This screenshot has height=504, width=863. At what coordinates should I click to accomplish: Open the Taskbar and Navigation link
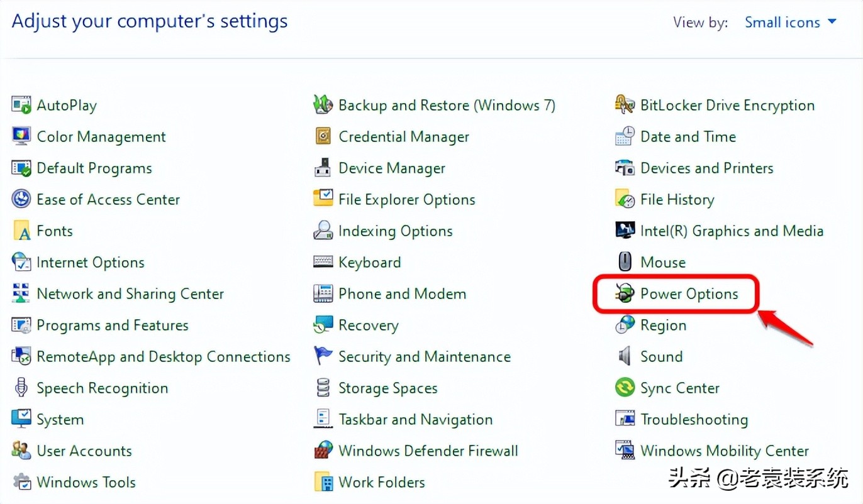click(x=415, y=420)
